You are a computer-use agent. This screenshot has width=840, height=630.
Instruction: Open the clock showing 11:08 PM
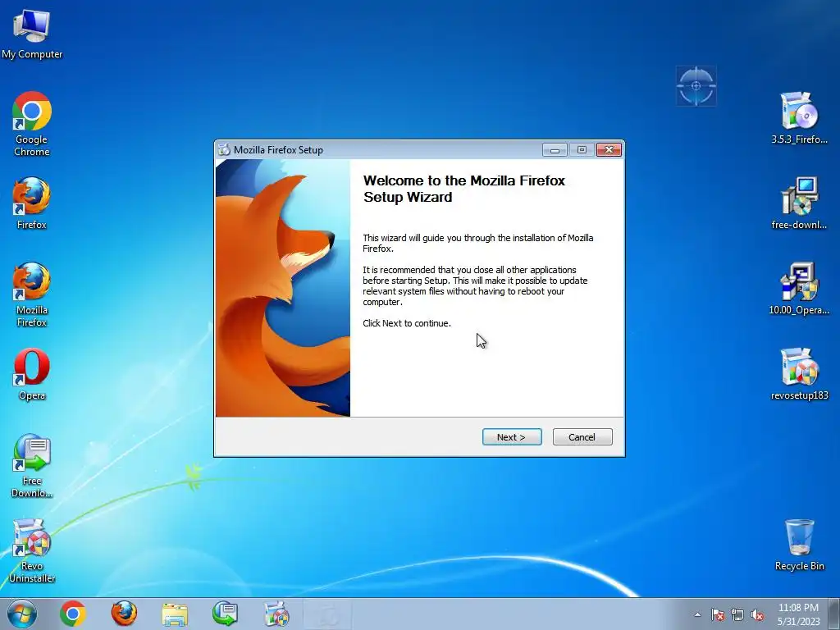click(798, 614)
